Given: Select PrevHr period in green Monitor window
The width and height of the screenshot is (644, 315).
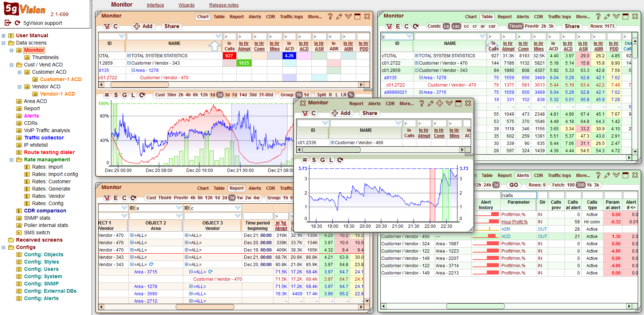Looking at the screenshot, I should (x=532, y=26).
